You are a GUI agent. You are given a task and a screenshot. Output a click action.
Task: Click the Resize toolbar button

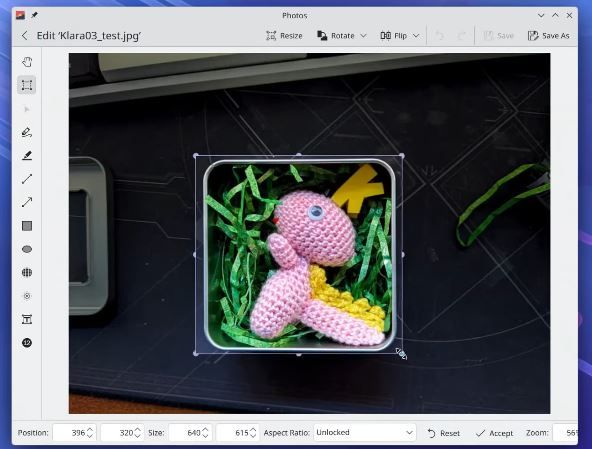[x=284, y=36]
